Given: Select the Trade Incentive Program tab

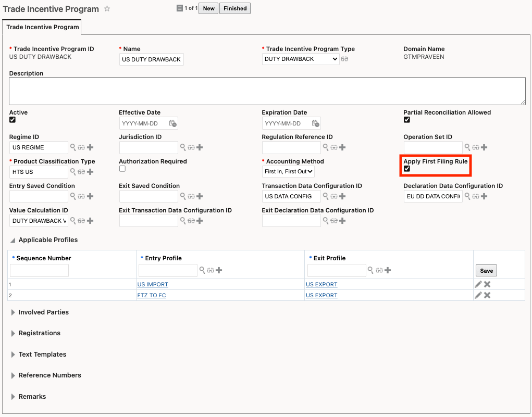Looking at the screenshot, I should (x=43, y=27).
